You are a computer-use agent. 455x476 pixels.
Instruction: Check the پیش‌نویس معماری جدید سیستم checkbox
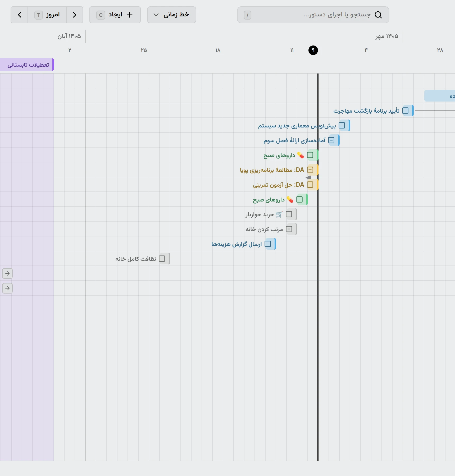pos(342,125)
